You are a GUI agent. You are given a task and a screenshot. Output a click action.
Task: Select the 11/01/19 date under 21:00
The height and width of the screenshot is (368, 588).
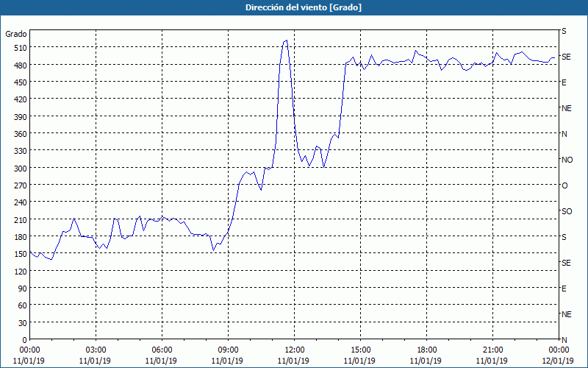[492, 361]
